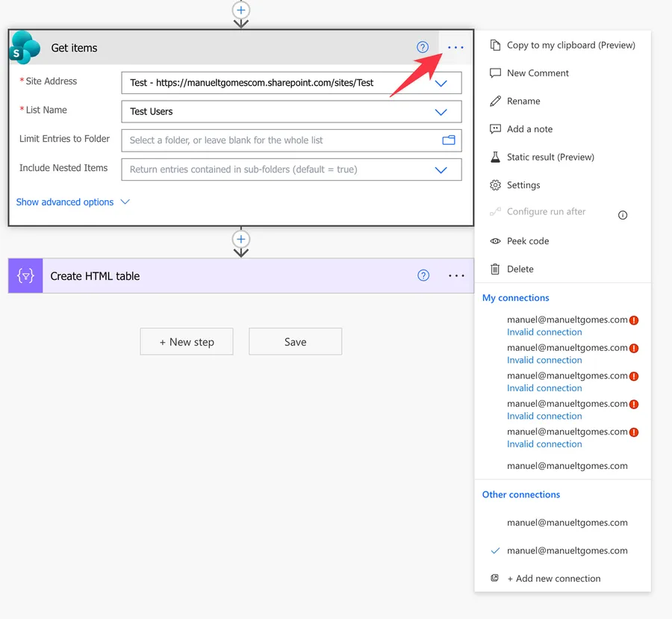Click the Settings gear icon
Image resolution: width=672 pixels, height=619 pixels.
coord(495,185)
